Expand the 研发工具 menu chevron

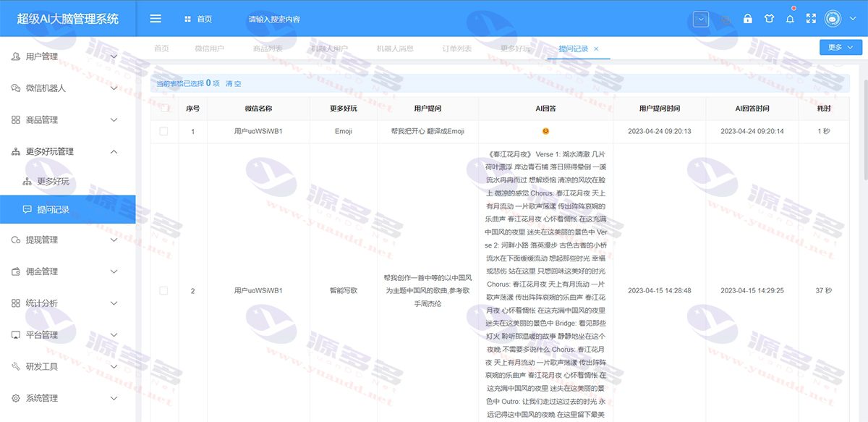pyautogui.click(x=114, y=367)
